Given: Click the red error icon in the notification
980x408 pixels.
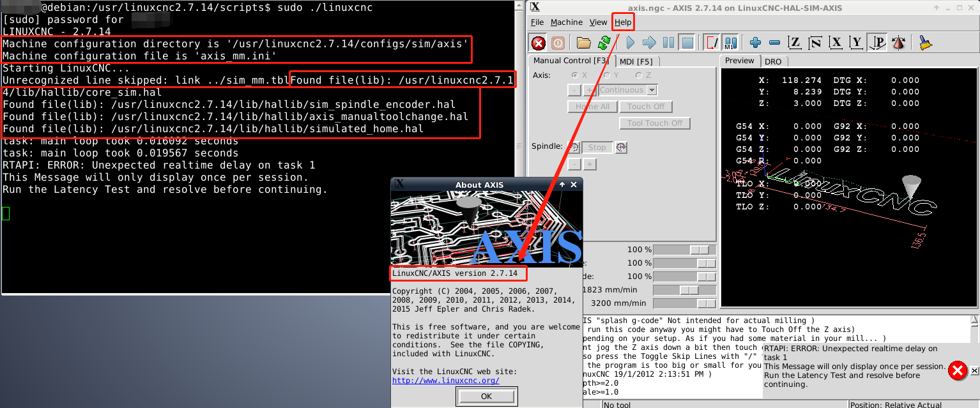Looking at the screenshot, I should (958, 371).
